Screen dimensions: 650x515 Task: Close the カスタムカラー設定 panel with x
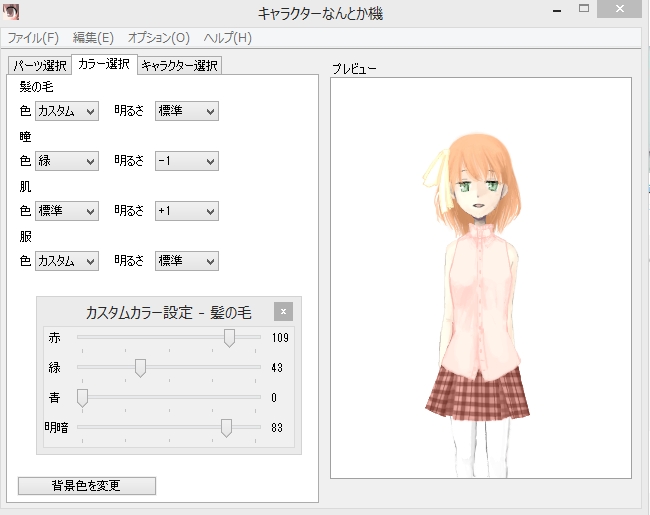(x=283, y=312)
